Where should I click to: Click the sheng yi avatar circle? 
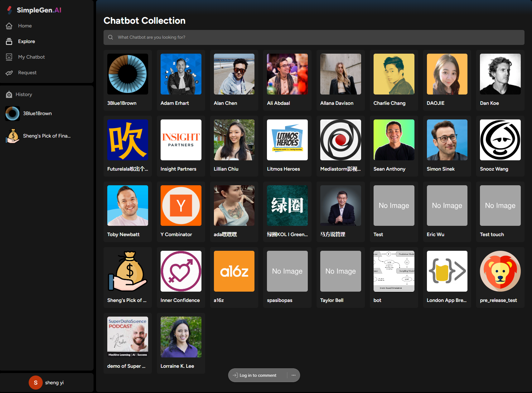click(x=36, y=383)
